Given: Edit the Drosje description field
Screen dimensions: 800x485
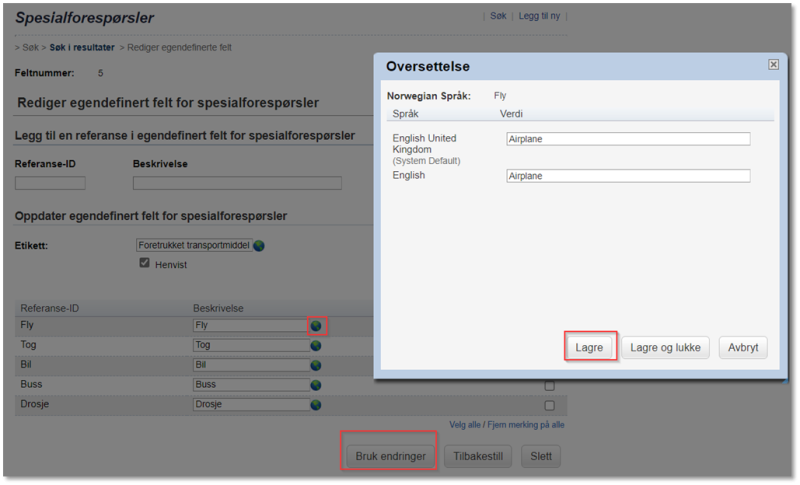Looking at the screenshot, I should tap(251, 404).
